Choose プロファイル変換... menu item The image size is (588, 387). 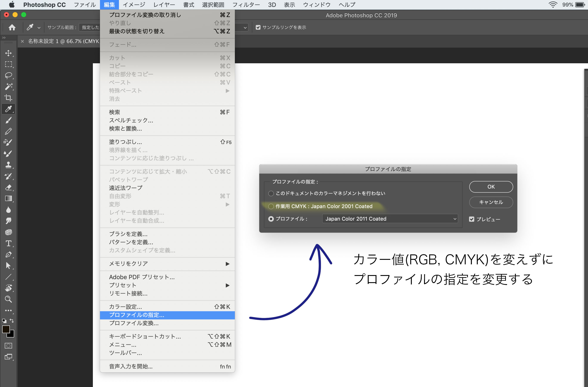[x=167, y=323]
